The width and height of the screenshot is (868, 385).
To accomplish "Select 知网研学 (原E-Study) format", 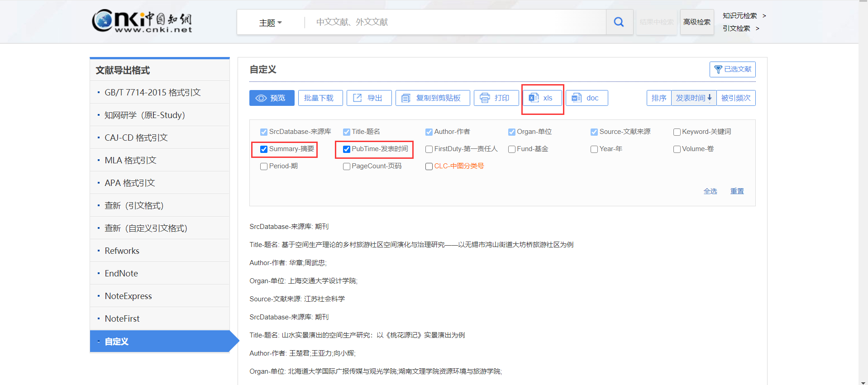I will 160,115.
